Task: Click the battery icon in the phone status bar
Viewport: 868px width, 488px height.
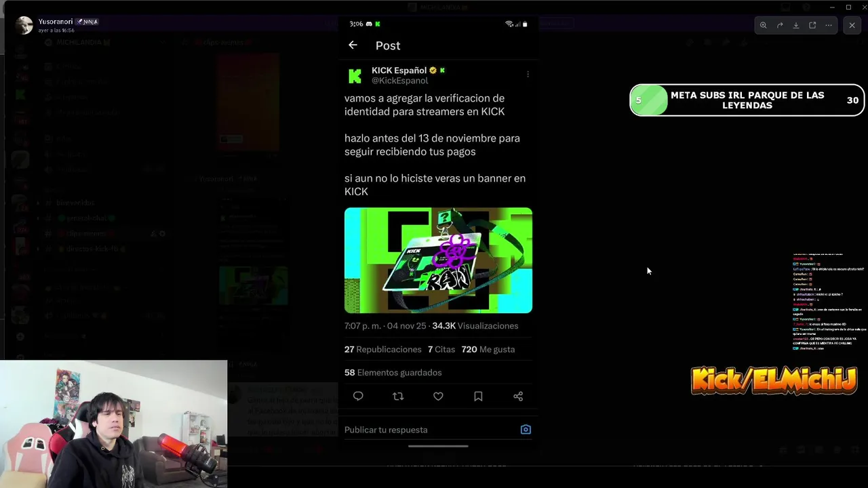Action: [525, 24]
